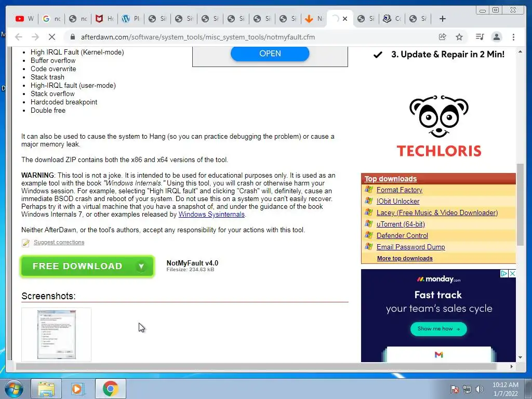Screen dimensions: 532x399
Task: Switch to the YouTube tab
Action: 24,19
